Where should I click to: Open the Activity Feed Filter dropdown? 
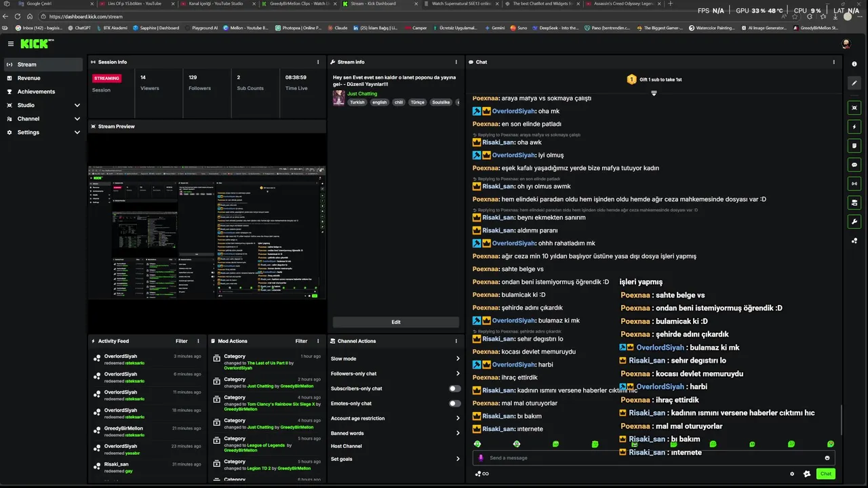pos(182,341)
